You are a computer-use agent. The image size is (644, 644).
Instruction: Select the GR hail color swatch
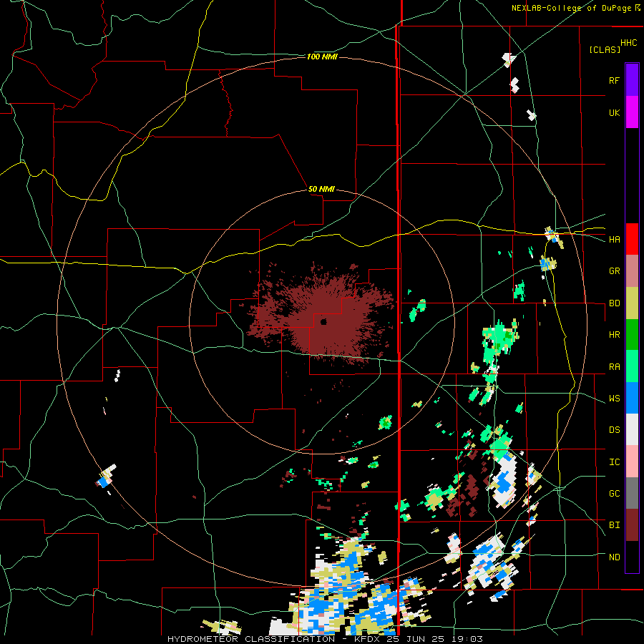point(632,270)
